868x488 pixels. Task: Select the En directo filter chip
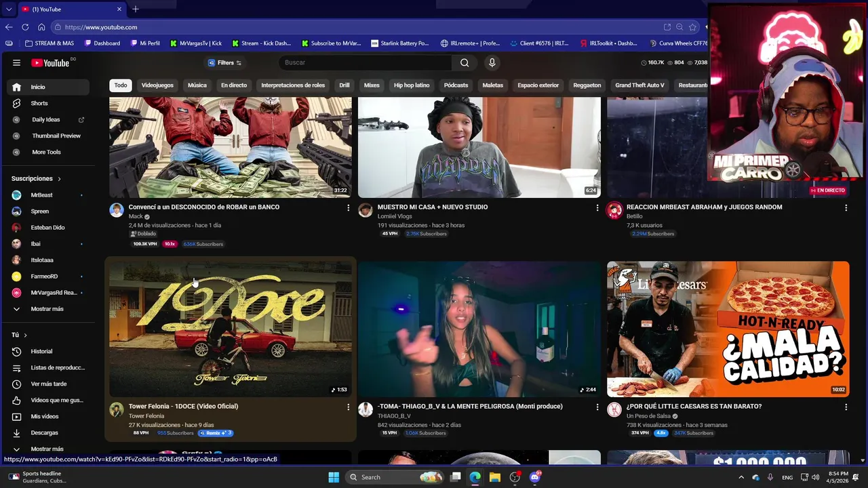click(234, 85)
